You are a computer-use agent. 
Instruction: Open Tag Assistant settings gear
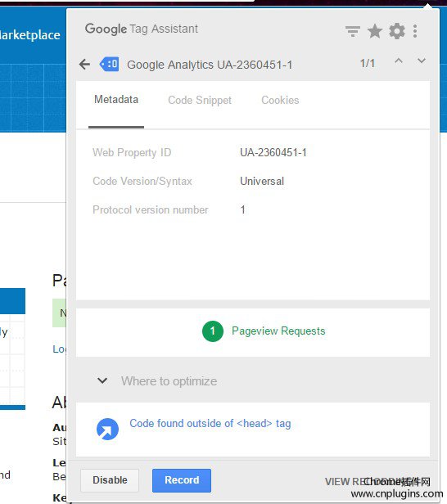[397, 31]
